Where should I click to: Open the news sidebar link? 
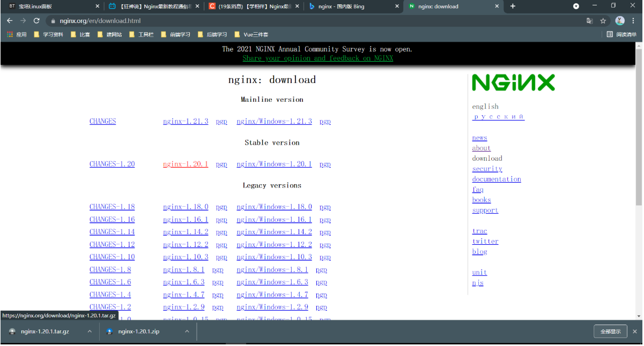479,138
